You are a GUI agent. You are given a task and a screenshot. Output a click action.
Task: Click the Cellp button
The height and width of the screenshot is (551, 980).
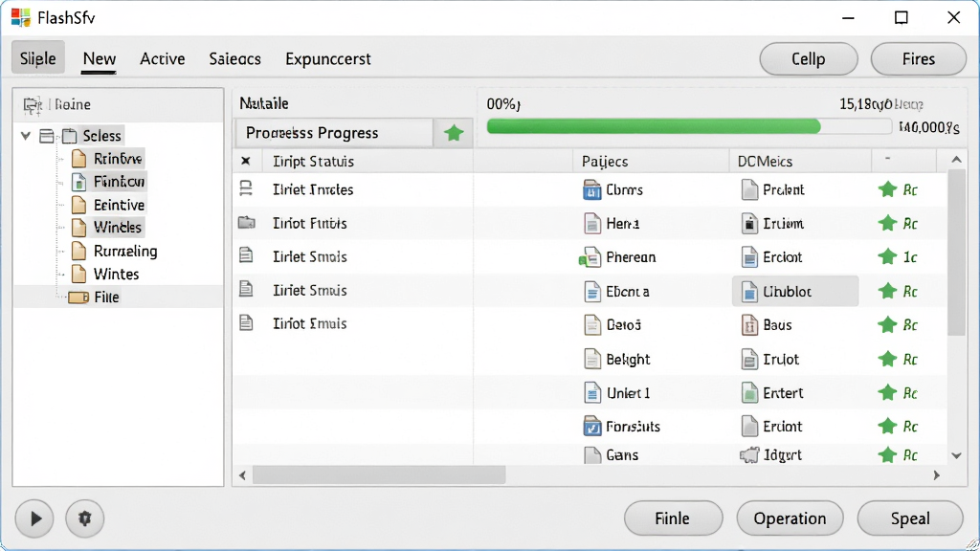point(808,58)
